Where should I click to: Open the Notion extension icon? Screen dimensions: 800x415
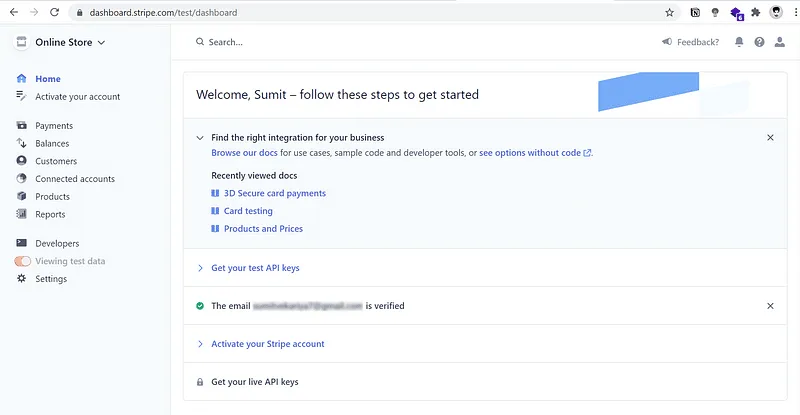[x=695, y=13]
